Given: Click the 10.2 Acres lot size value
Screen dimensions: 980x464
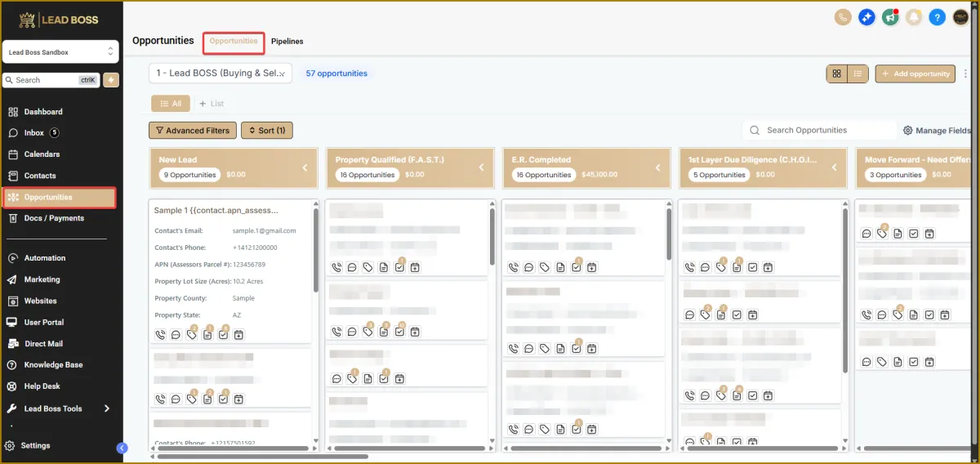Looking at the screenshot, I should [x=248, y=282].
